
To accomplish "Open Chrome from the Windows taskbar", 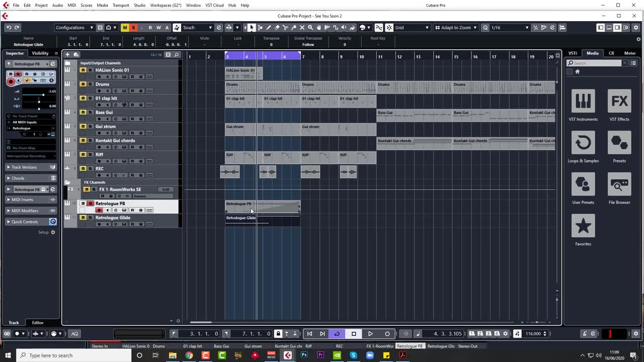I will (189, 355).
